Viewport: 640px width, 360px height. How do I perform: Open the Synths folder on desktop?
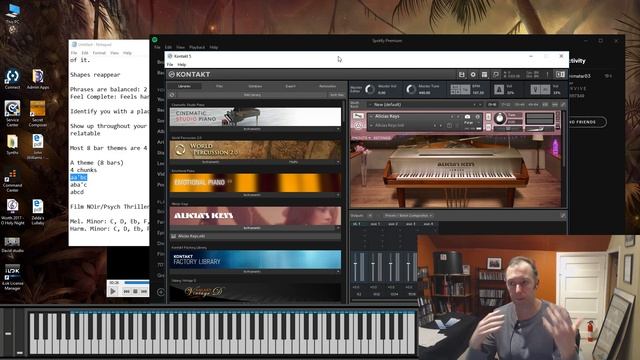pos(12,145)
